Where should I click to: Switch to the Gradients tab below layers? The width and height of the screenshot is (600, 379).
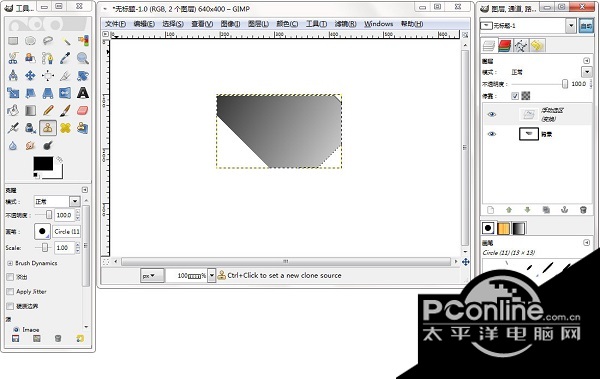click(519, 228)
